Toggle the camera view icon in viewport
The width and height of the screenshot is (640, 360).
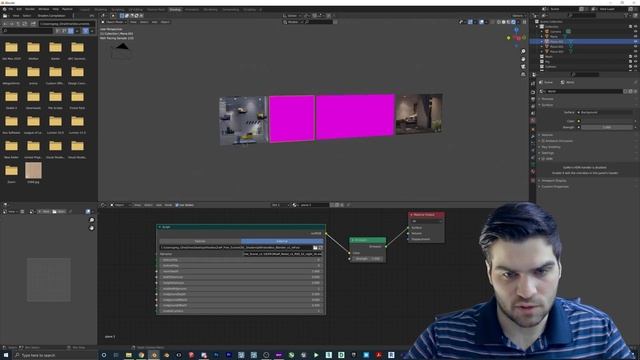pyautogui.click(x=523, y=67)
